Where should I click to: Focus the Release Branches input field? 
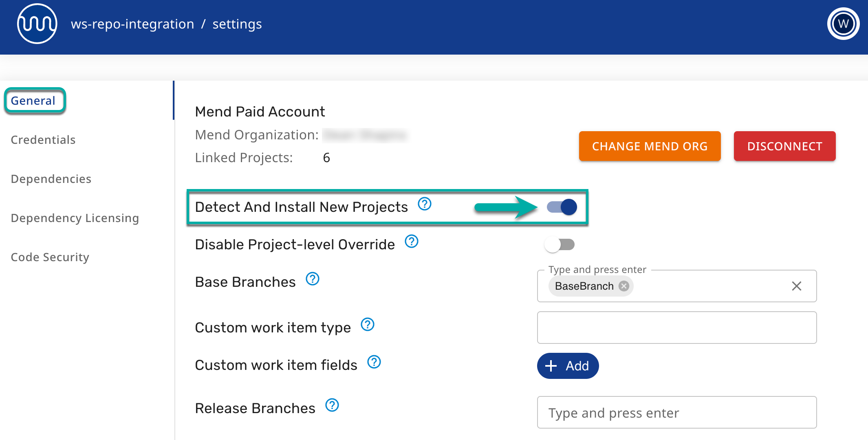(x=676, y=413)
